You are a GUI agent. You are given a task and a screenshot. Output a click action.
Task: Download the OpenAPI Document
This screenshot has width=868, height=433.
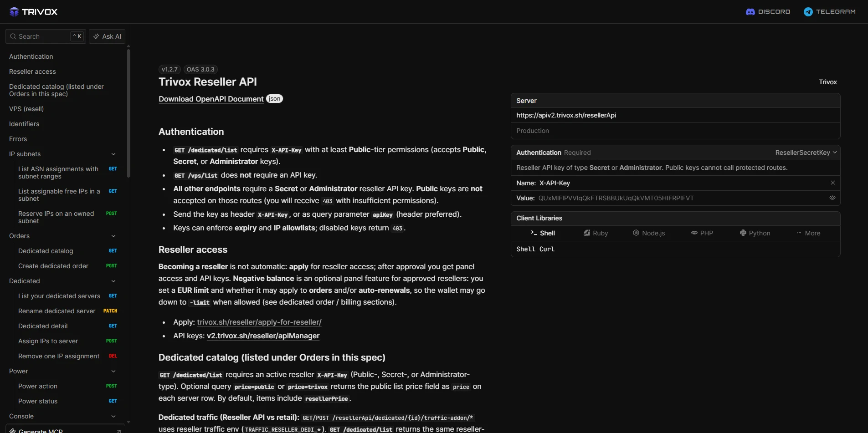(x=211, y=99)
